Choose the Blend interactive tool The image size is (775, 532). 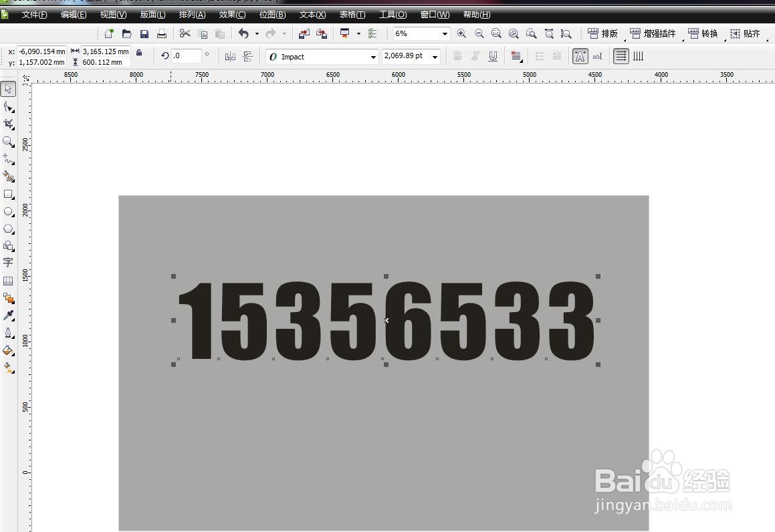pyautogui.click(x=8, y=298)
